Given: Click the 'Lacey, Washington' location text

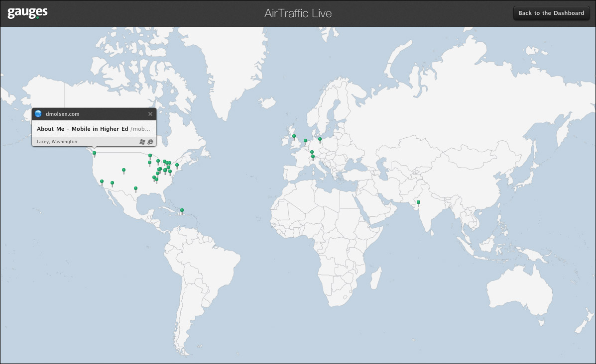Looking at the screenshot, I should click(x=57, y=142).
